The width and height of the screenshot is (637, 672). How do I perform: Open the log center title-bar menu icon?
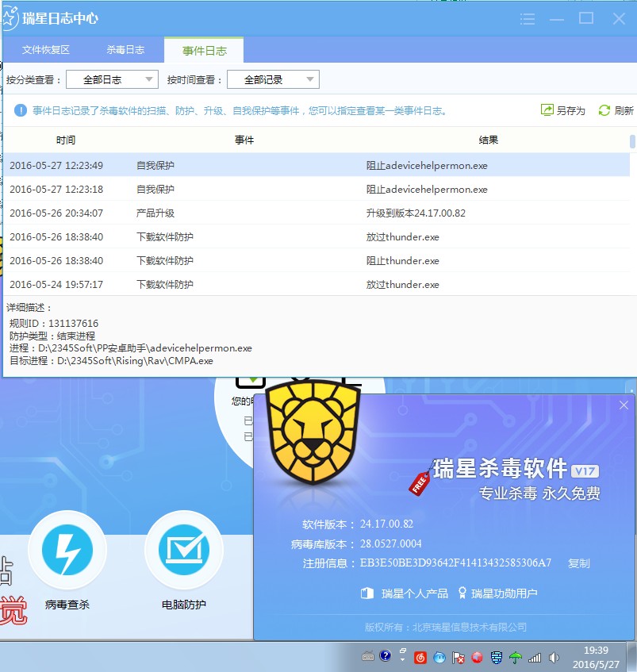pyautogui.click(x=528, y=19)
